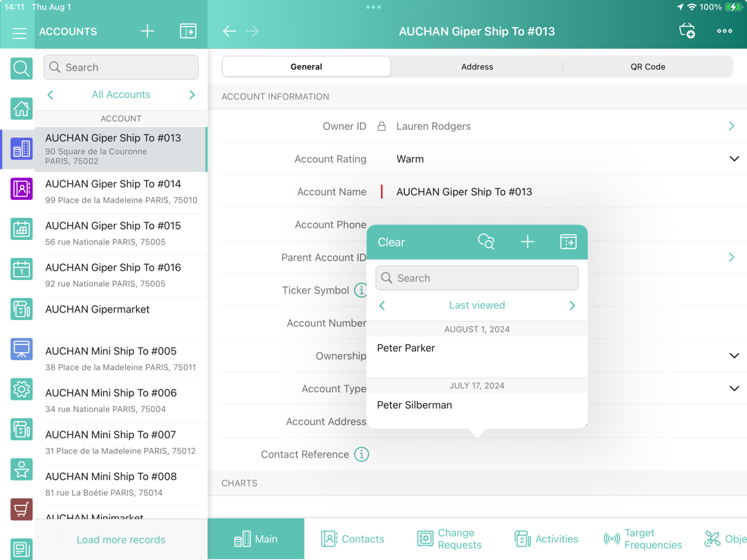Click the shopping cart sidebar icon
Screen dimensions: 747x560
point(21,510)
